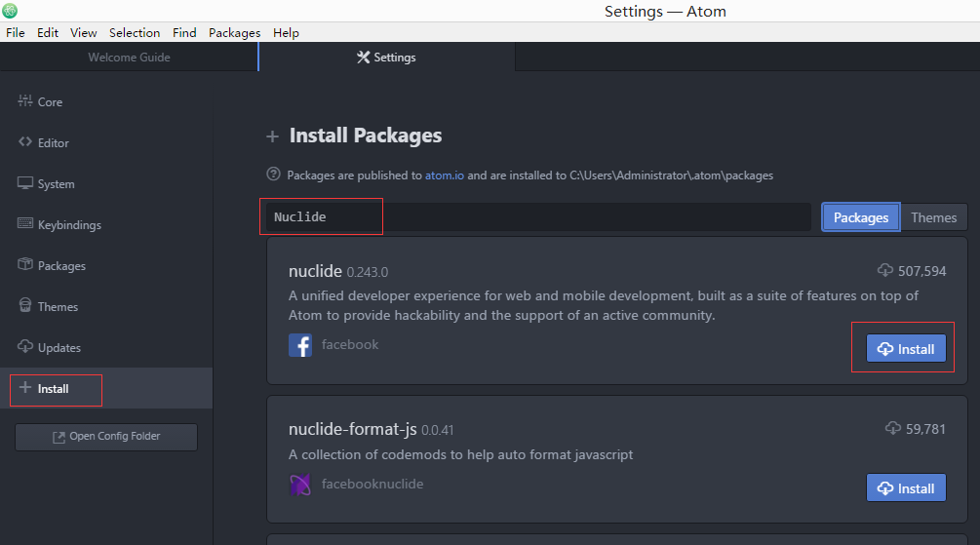The width and height of the screenshot is (980, 545).
Task: Open Updates panel in sidebar
Action: 106,347
